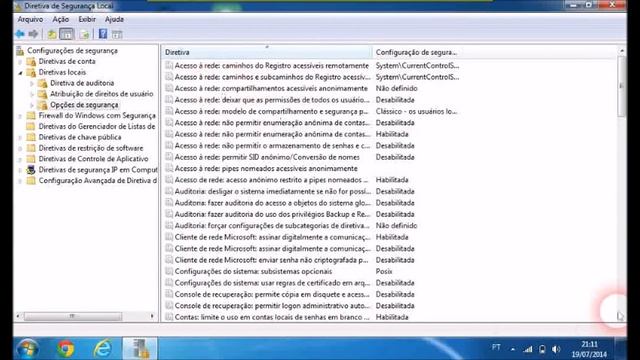Click the 'Posix' setting value
The width and height of the screenshot is (640, 360).
tap(384, 271)
